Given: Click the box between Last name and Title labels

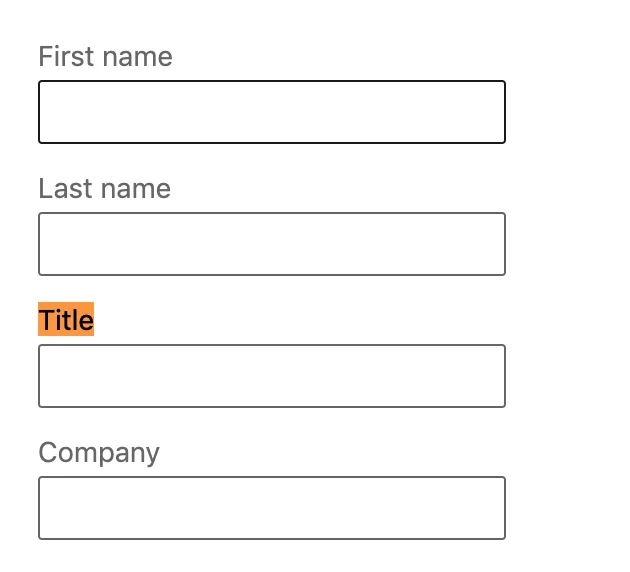Looking at the screenshot, I should [271, 244].
